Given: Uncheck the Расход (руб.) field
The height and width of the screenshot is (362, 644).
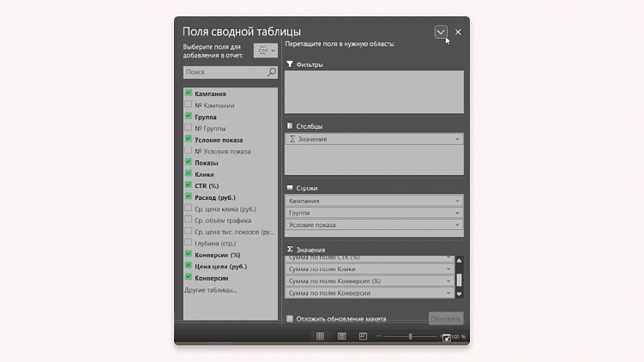Looking at the screenshot, I should [x=188, y=196].
